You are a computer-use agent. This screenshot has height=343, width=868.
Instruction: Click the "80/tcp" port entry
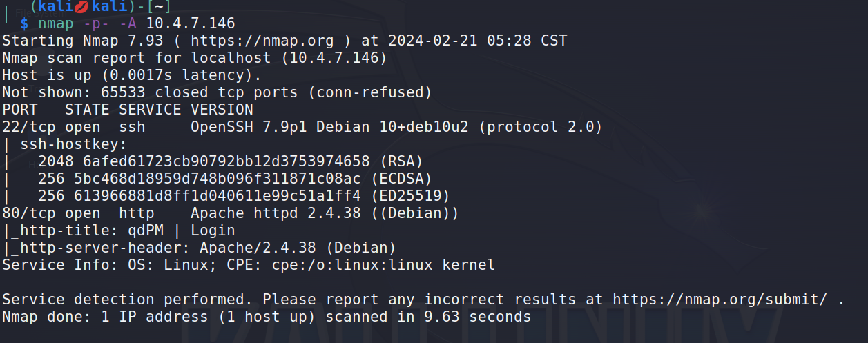(28, 213)
